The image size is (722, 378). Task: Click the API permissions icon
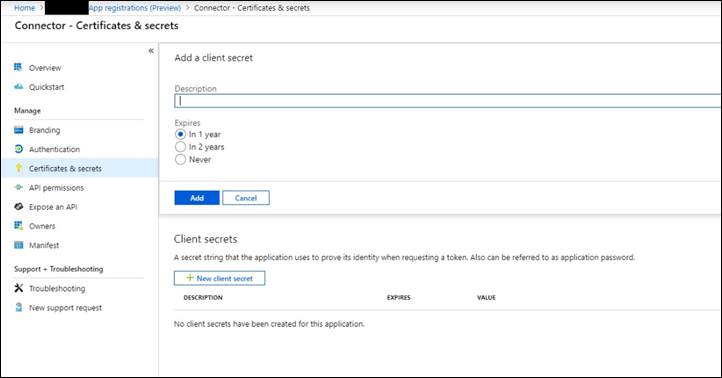point(18,187)
